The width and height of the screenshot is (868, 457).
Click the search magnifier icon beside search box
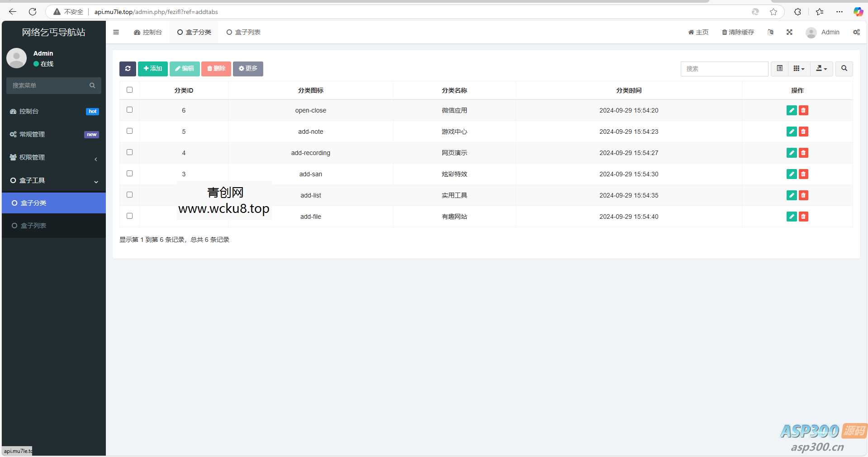click(844, 69)
